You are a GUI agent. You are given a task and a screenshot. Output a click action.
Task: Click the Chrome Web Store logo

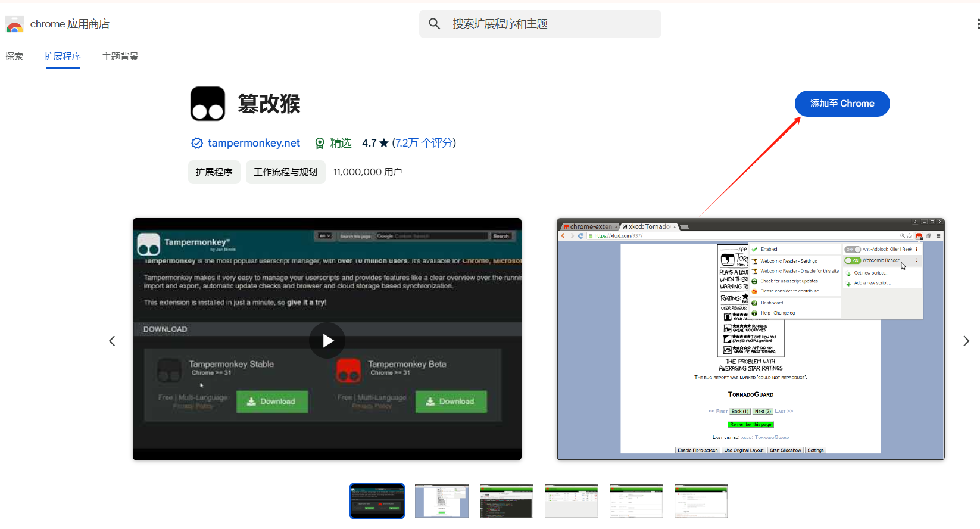(14, 24)
